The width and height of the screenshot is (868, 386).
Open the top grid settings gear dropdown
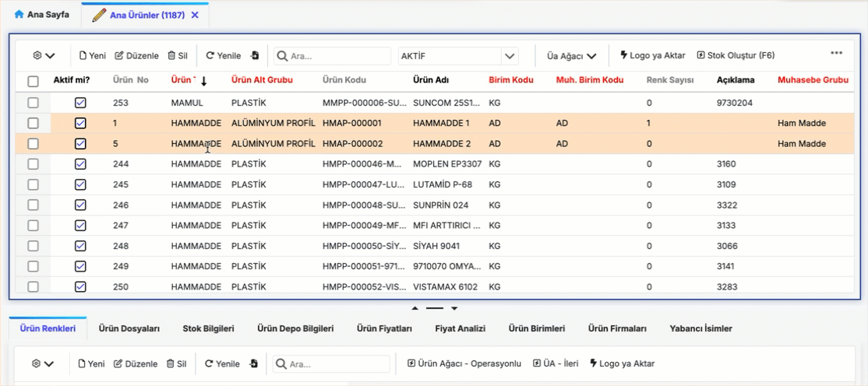(44, 56)
